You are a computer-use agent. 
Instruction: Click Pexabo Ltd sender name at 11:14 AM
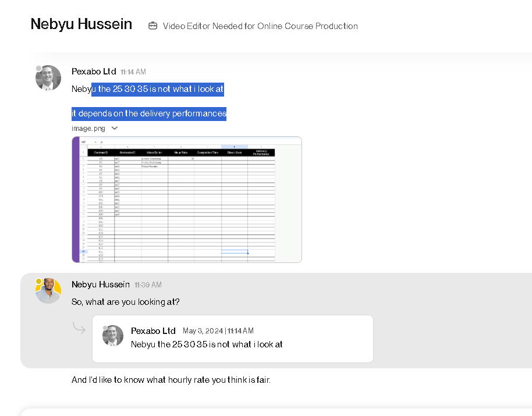point(94,72)
